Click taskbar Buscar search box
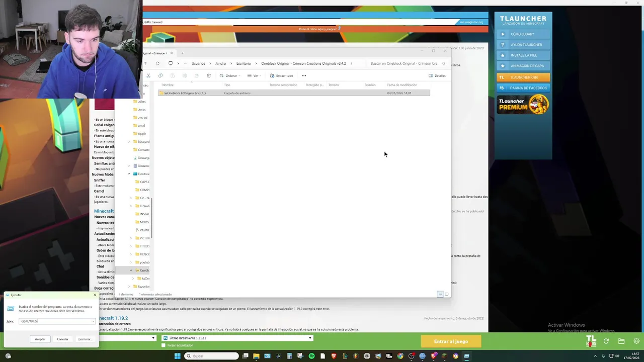 click(211, 356)
